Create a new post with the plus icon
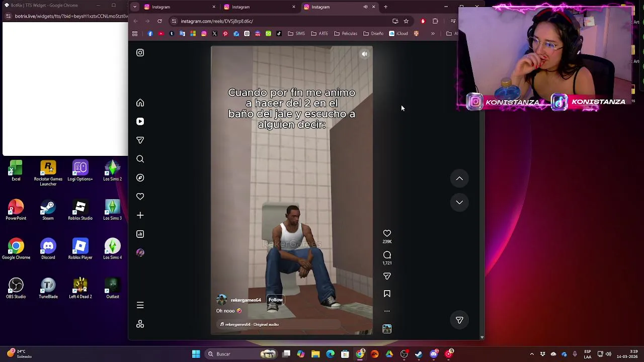The image size is (644, 362). (x=140, y=215)
